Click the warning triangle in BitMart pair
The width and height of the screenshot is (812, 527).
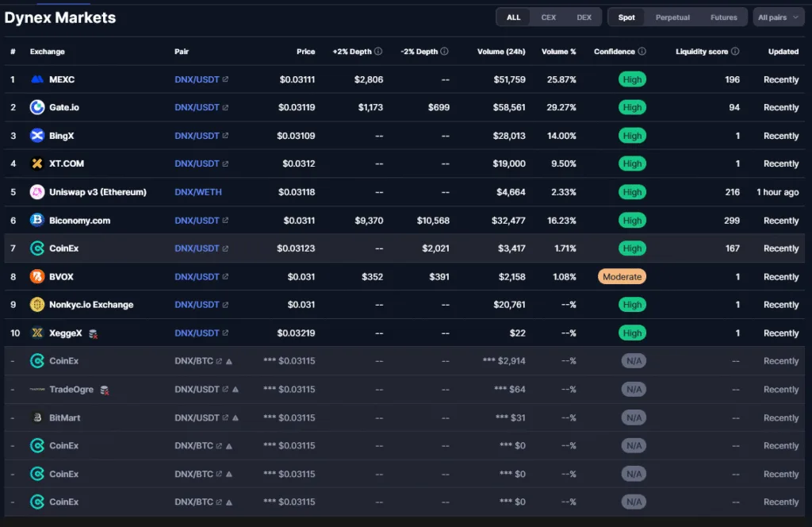click(236, 417)
